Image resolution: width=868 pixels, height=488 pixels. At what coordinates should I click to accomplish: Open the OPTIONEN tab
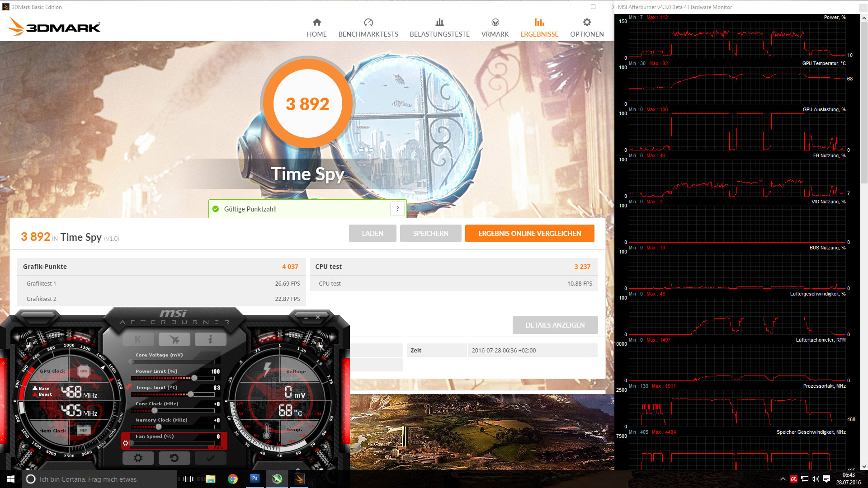[x=586, y=28]
